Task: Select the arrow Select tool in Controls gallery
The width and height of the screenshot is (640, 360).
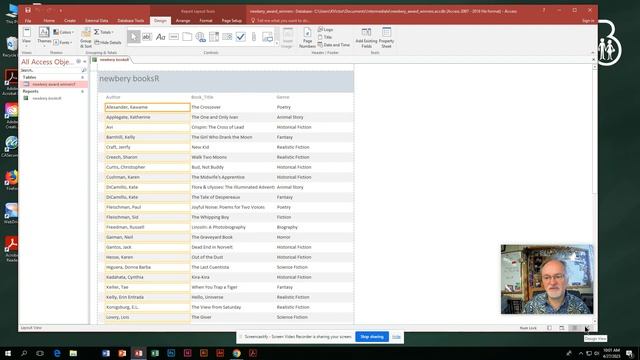Action: tap(133, 37)
